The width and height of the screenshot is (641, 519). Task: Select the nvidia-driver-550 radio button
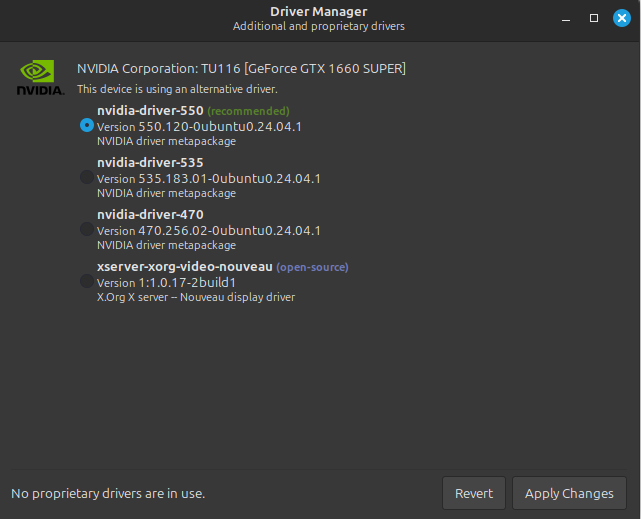pyautogui.click(x=87, y=125)
